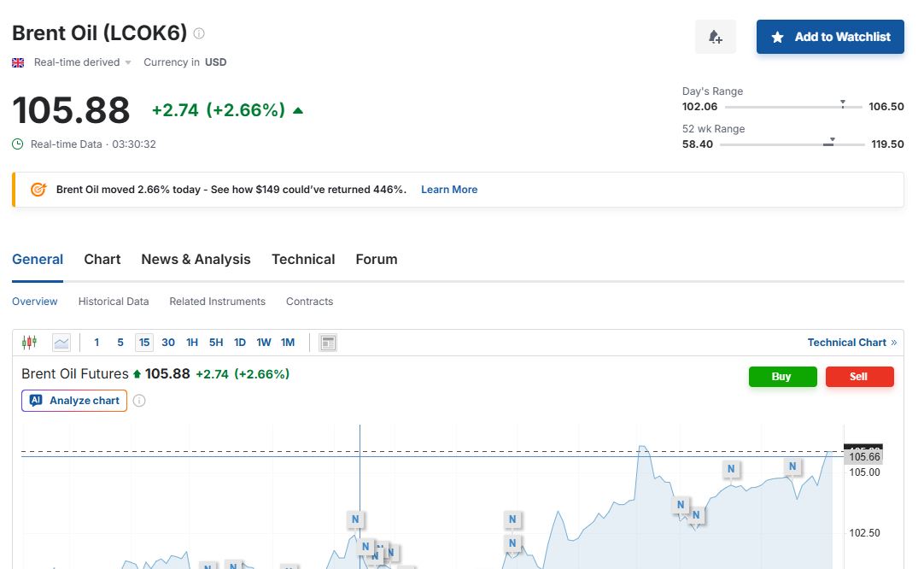The height and width of the screenshot is (569, 924).
Task: Switch to candlestick chart type
Action: click(x=30, y=343)
